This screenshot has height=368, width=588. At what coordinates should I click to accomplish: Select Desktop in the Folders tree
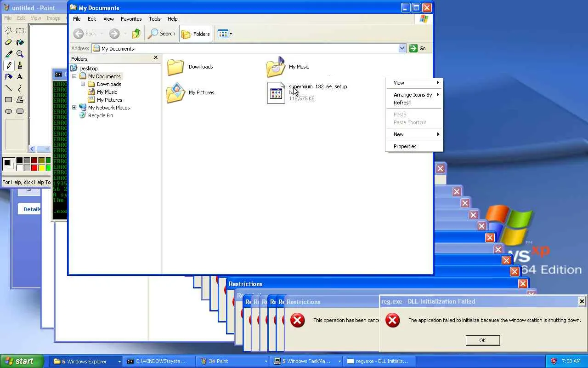point(88,69)
